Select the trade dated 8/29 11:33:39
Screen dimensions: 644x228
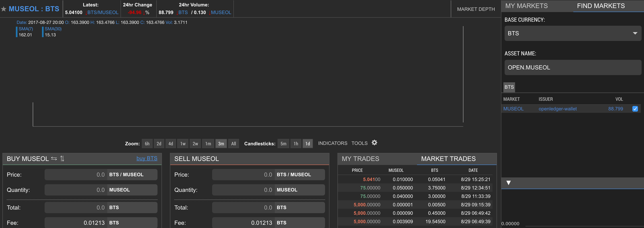(415, 196)
